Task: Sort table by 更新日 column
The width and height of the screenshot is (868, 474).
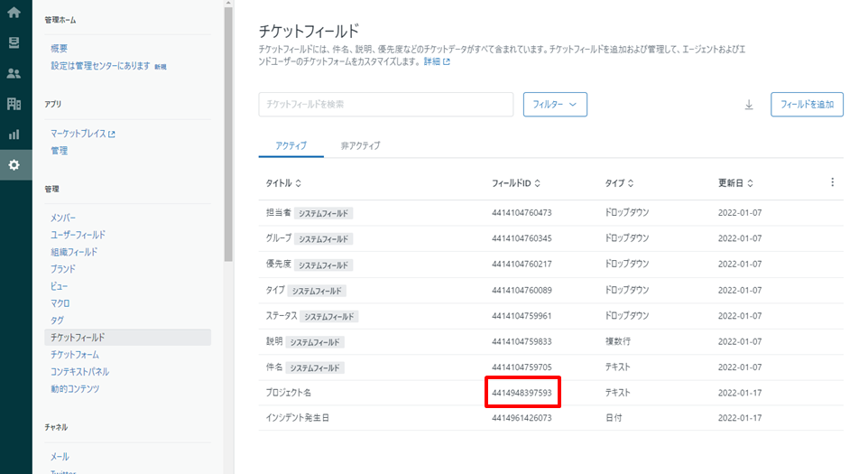Action: [x=735, y=183]
